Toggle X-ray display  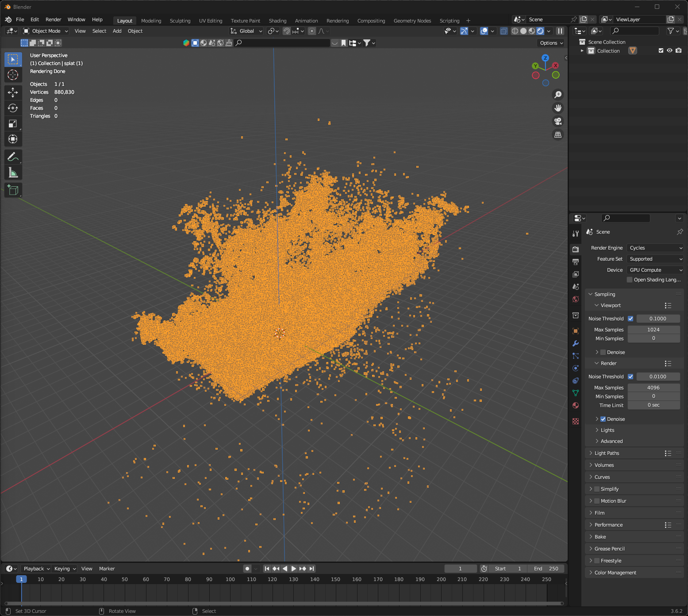pos(504,31)
